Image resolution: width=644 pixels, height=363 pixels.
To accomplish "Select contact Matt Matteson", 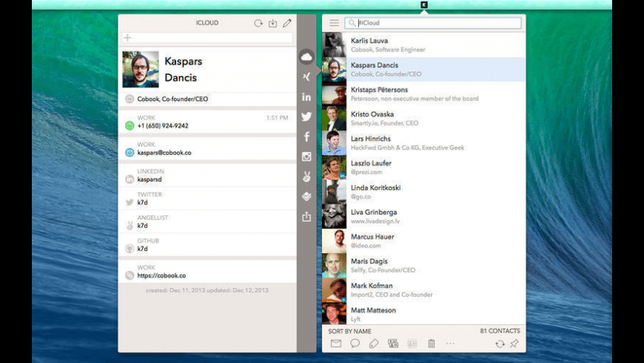I will [x=423, y=313].
